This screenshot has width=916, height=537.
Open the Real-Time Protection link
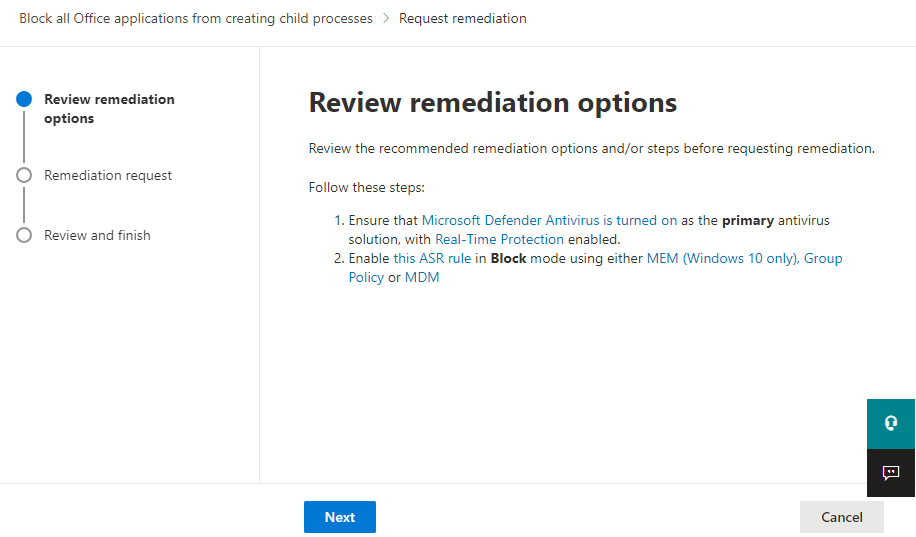[x=499, y=239]
